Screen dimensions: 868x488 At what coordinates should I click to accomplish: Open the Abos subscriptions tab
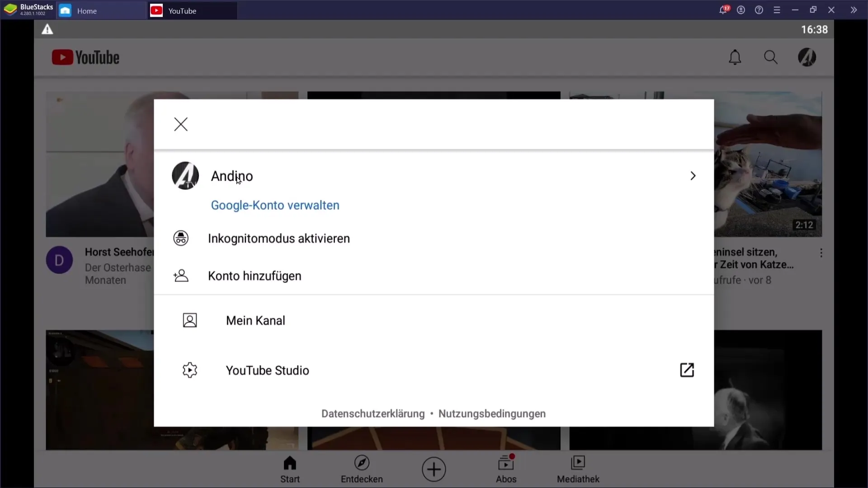506,469
